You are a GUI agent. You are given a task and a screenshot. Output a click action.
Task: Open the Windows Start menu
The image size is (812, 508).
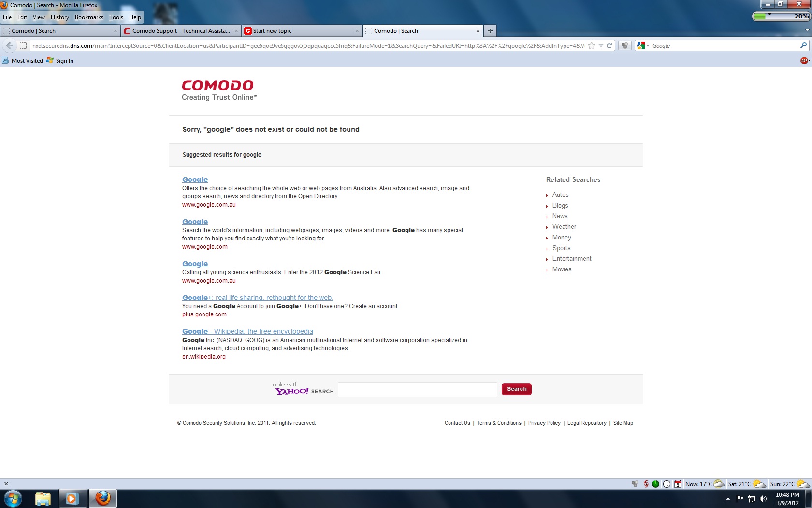(x=13, y=498)
